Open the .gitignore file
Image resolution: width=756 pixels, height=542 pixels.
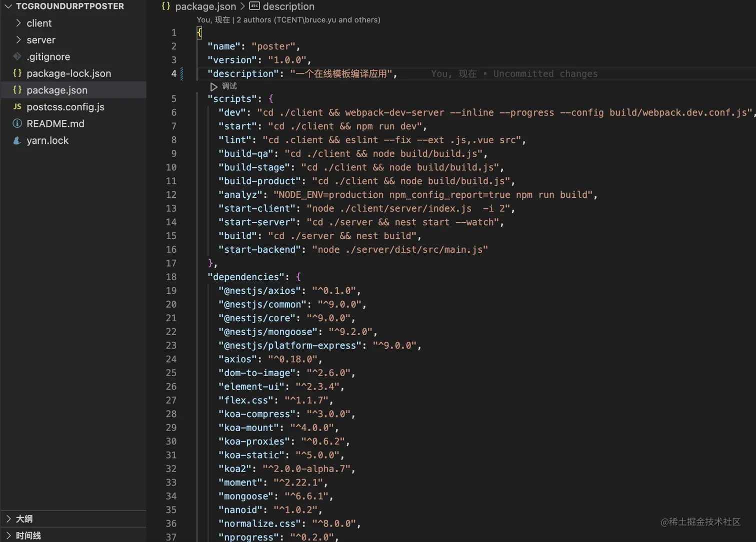48,56
